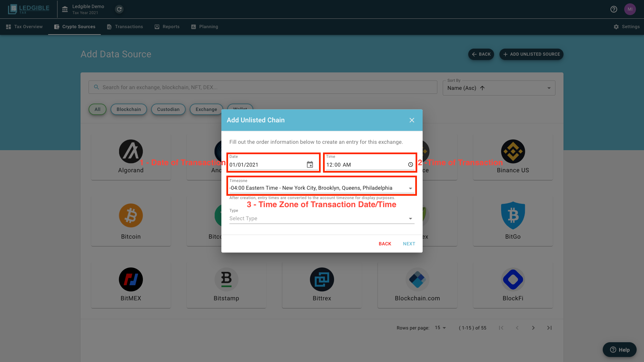Click the refresh icon beside Ledgible Demo
Screen dimensions: 644x362
pos(119,9)
